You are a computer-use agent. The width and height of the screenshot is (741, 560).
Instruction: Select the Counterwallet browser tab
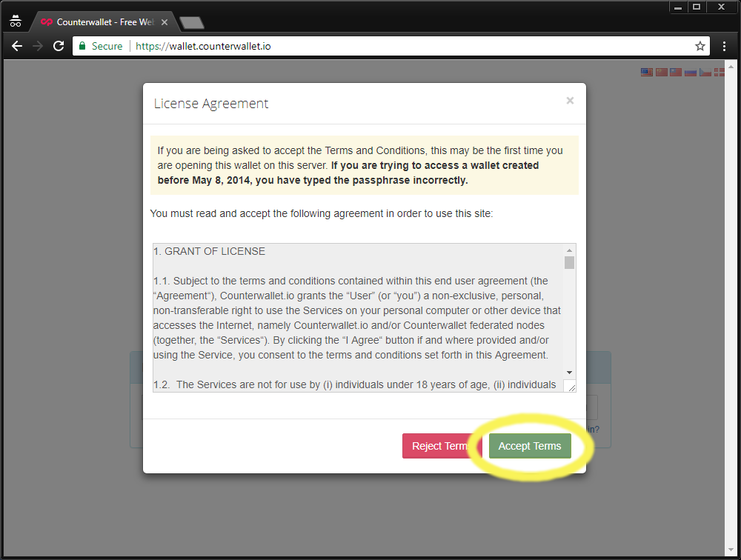click(x=104, y=22)
